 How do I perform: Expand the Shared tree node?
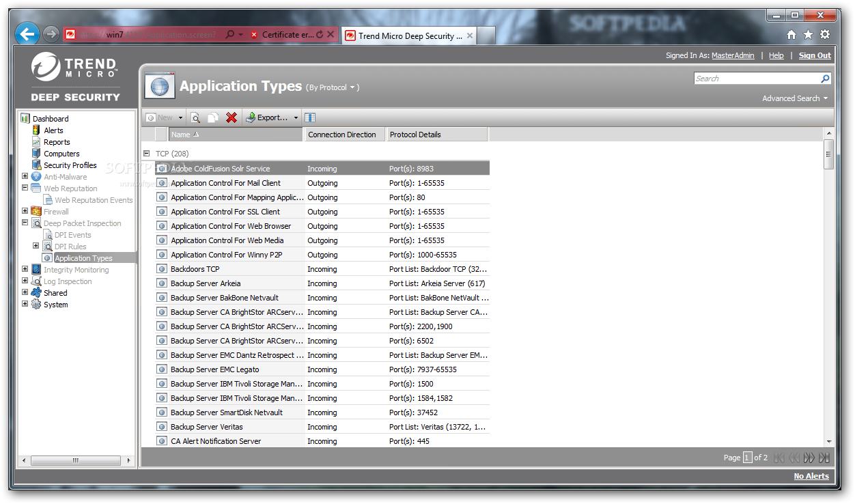click(25, 292)
